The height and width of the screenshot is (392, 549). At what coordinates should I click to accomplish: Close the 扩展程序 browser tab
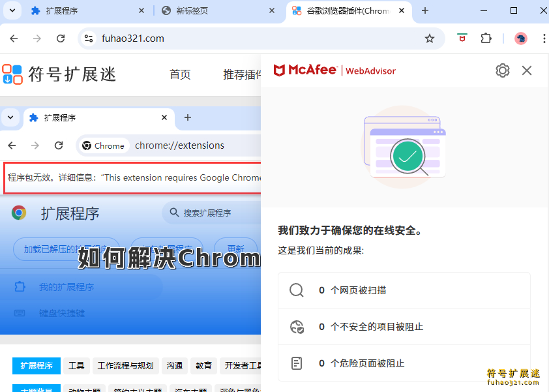point(141,11)
